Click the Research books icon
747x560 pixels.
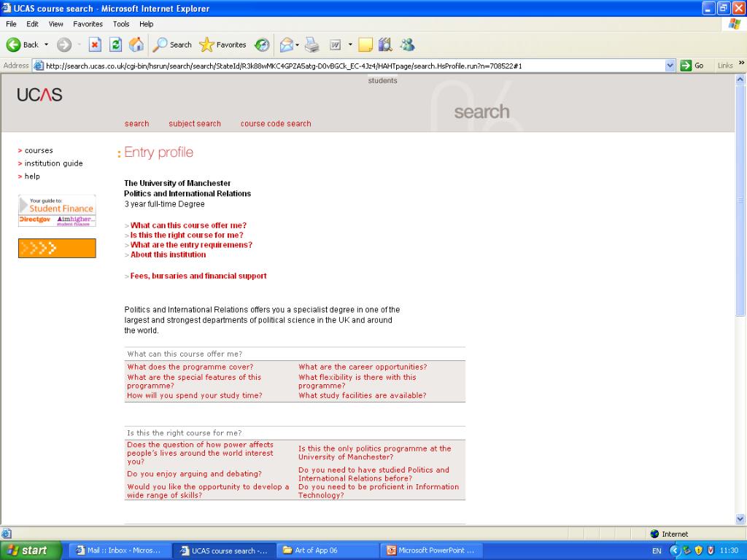[x=385, y=44]
